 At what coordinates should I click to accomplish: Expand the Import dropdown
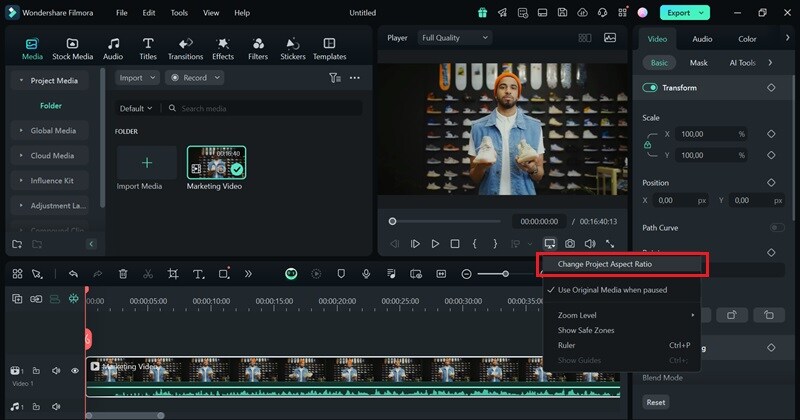136,78
